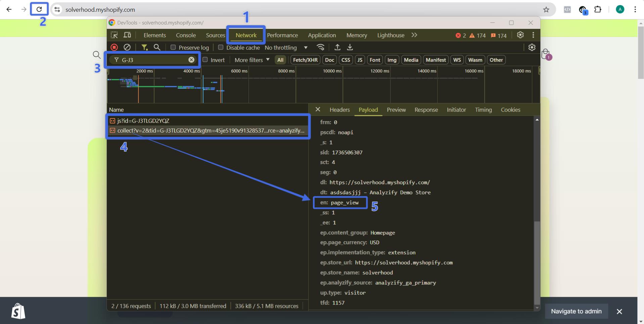Click the G-J3 filter input field

(153, 60)
